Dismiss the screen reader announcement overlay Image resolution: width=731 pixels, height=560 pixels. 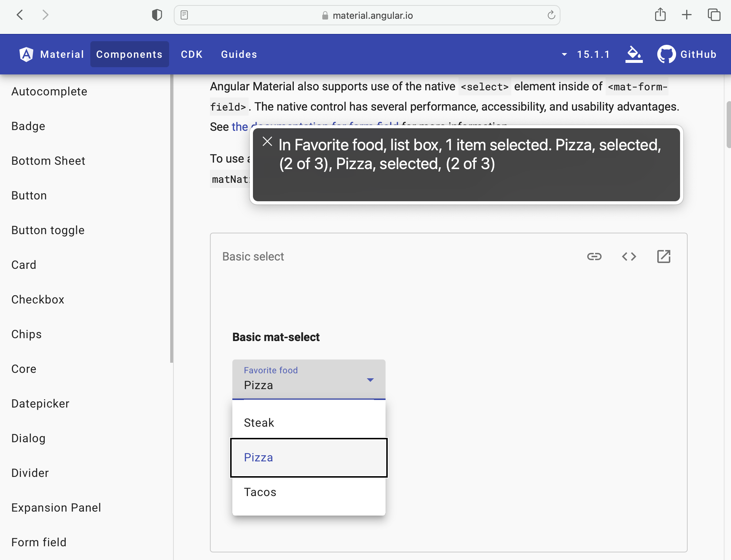[x=267, y=142]
